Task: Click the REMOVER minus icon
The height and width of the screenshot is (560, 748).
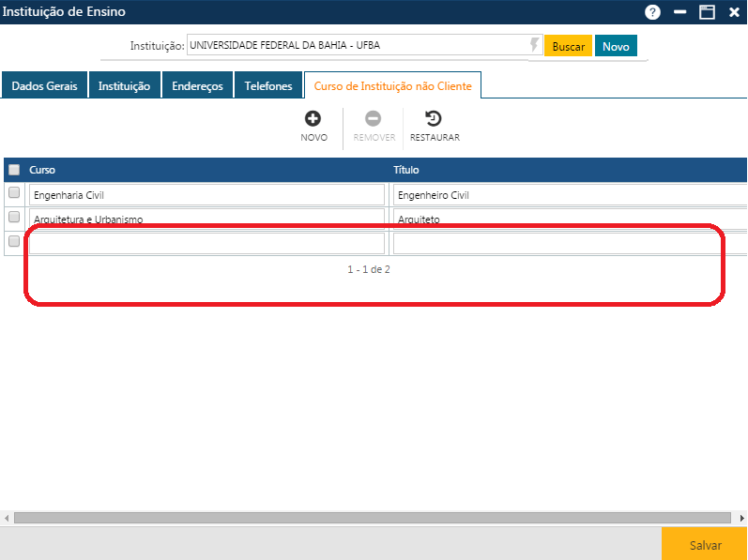Action: point(374,119)
